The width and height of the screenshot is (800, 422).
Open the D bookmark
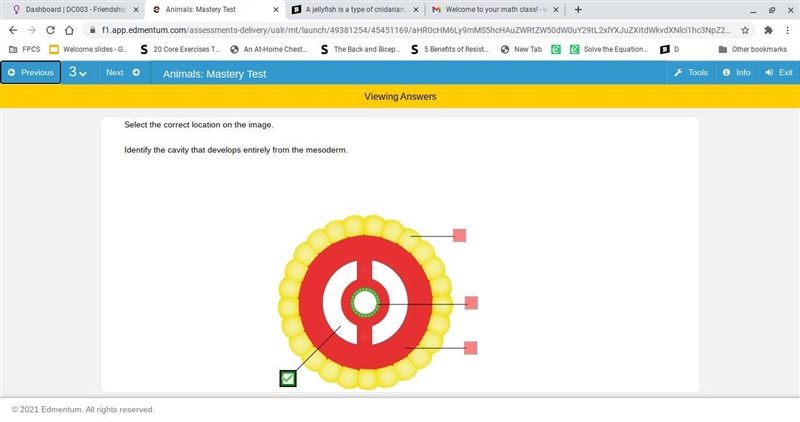click(669, 49)
